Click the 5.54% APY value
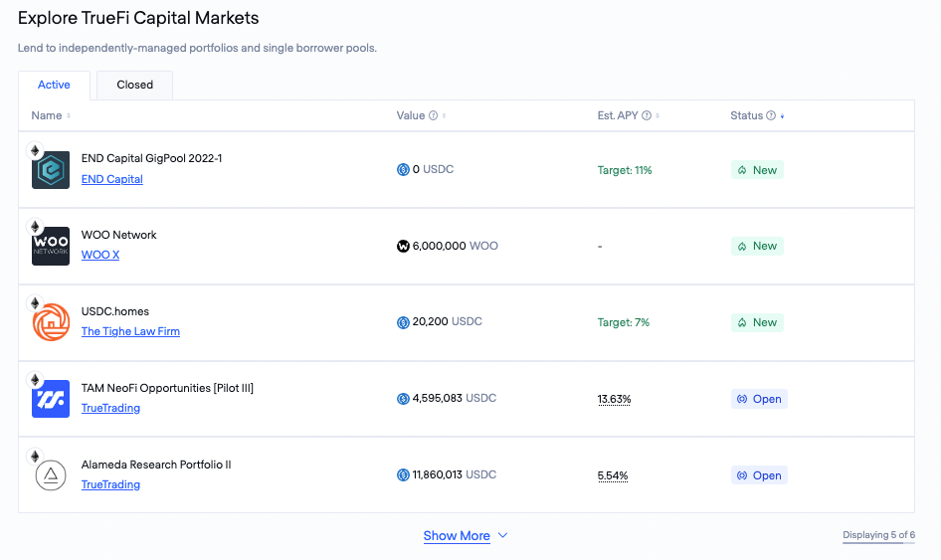941x560 pixels. [x=613, y=475]
